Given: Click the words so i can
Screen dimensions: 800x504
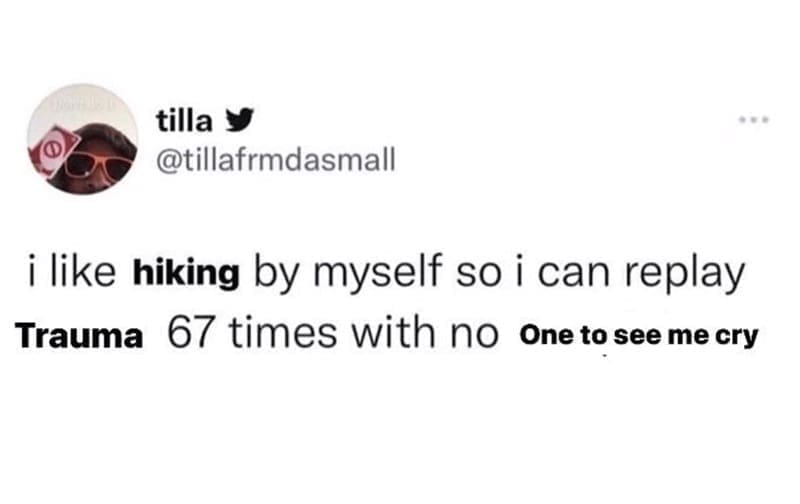Looking at the screenshot, I should click(521, 272).
